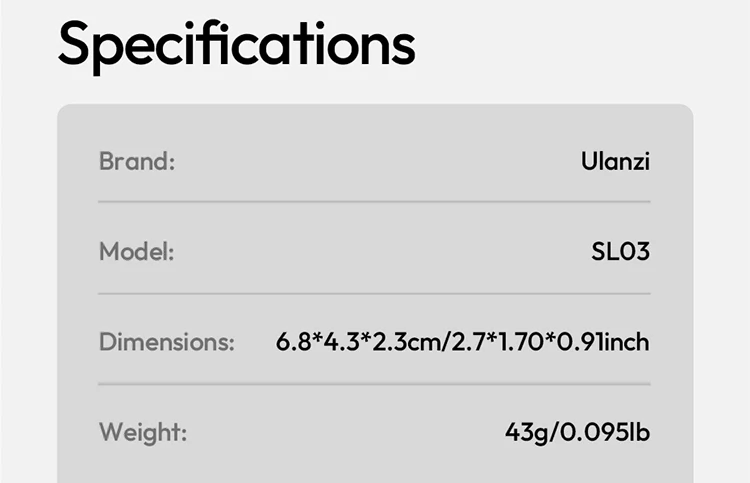Select the 0.095lb pound weight text

(x=604, y=434)
